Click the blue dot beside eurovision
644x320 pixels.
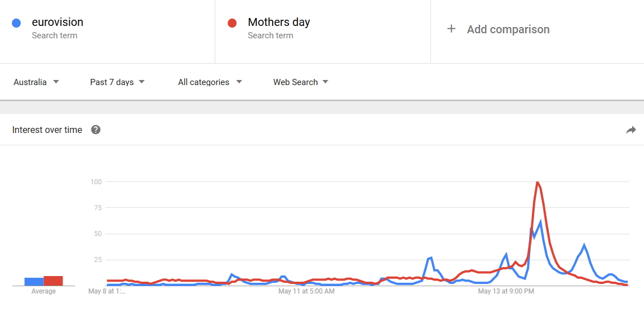point(16,23)
